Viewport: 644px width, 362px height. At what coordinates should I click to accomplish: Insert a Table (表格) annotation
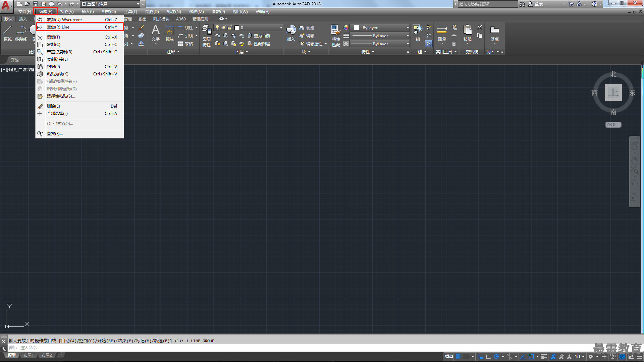tap(185, 44)
